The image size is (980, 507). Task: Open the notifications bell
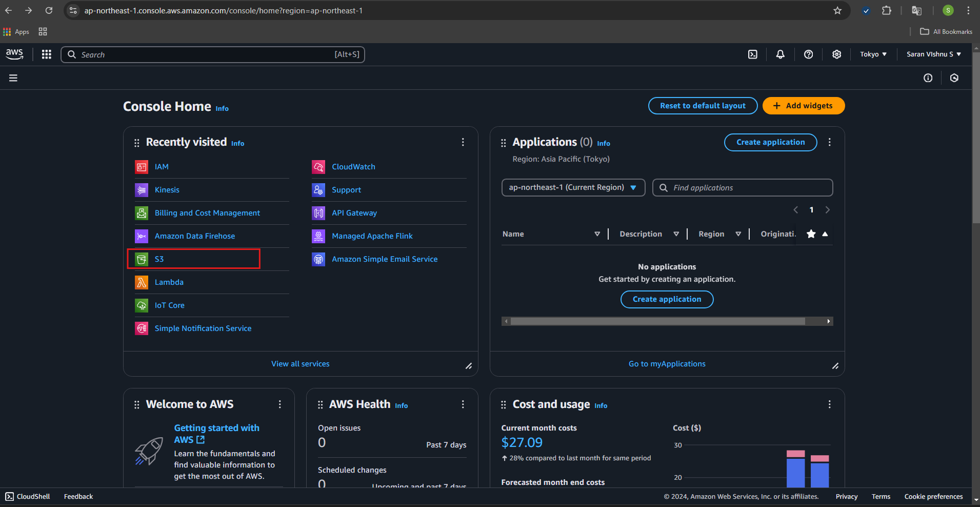click(x=780, y=54)
